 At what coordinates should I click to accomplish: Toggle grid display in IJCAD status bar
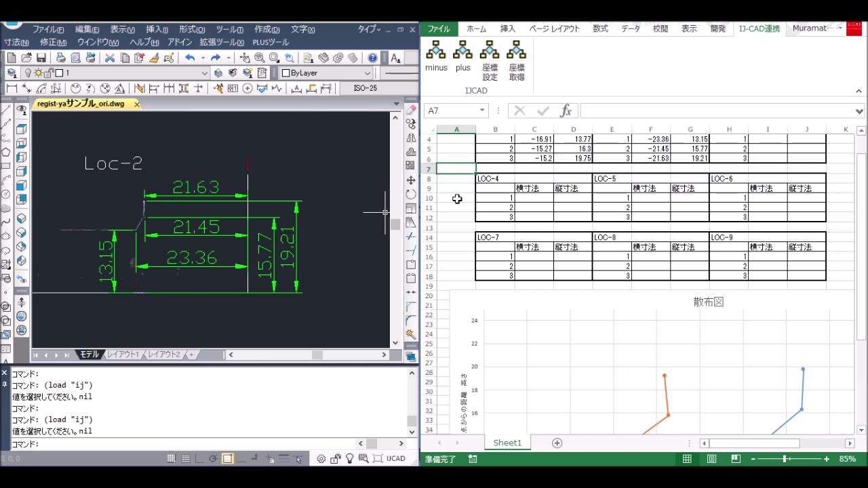click(x=186, y=459)
